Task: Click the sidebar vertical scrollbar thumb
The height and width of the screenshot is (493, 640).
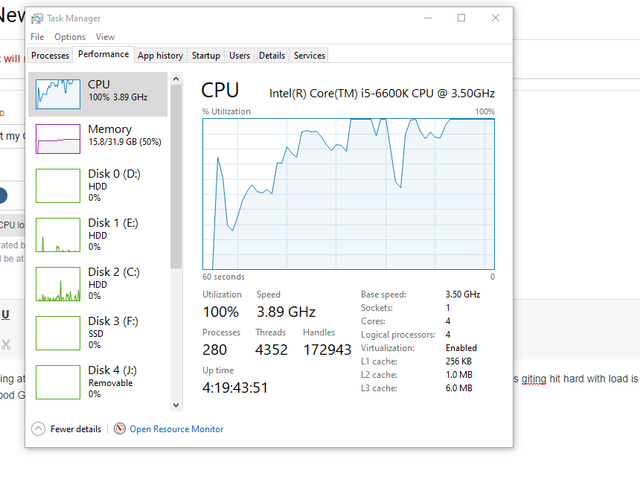Action: tap(176, 176)
